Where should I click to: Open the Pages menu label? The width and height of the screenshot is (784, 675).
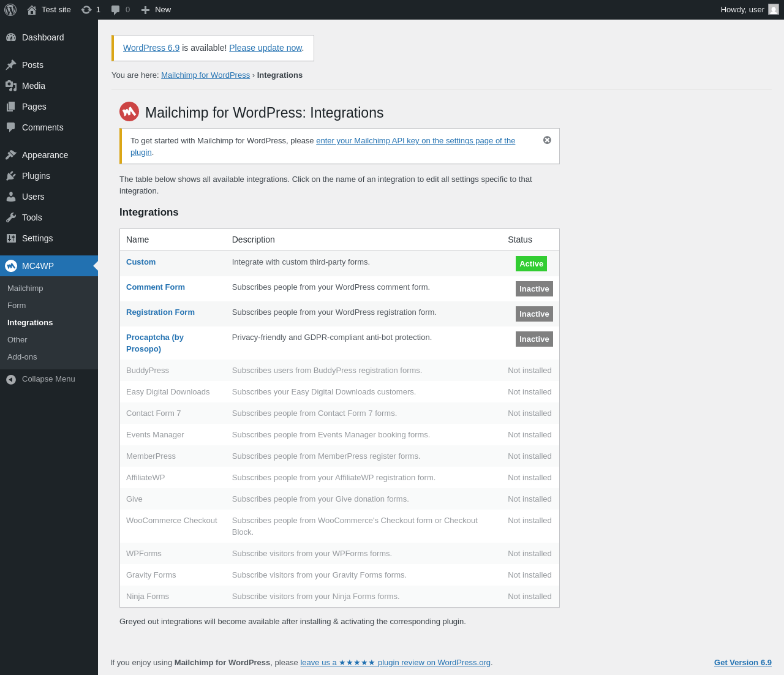click(34, 107)
